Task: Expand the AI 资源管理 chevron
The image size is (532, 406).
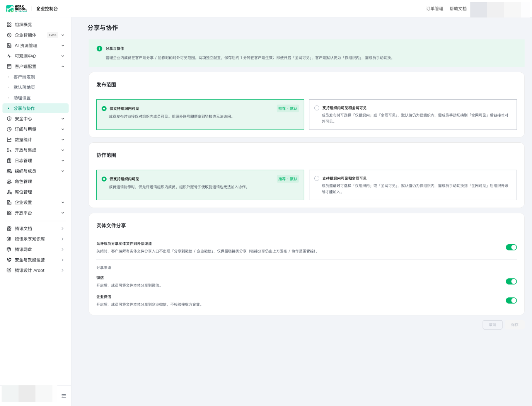Action: pyautogui.click(x=63, y=46)
